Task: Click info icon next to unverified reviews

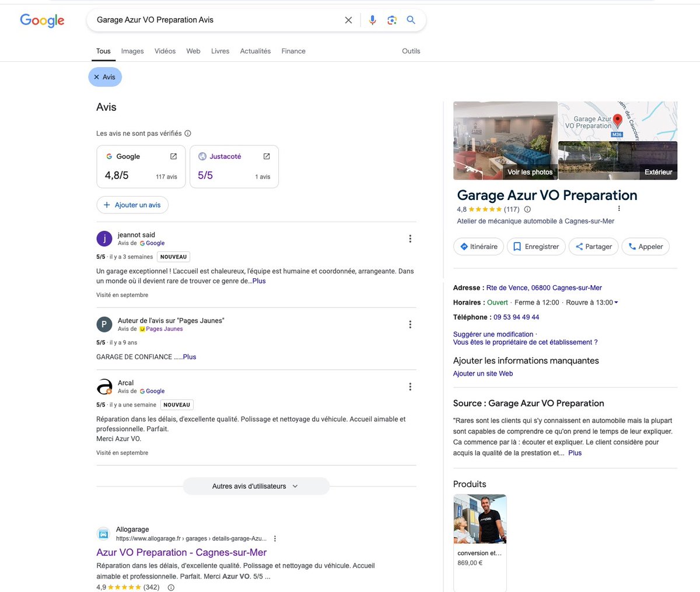Action: click(188, 134)
